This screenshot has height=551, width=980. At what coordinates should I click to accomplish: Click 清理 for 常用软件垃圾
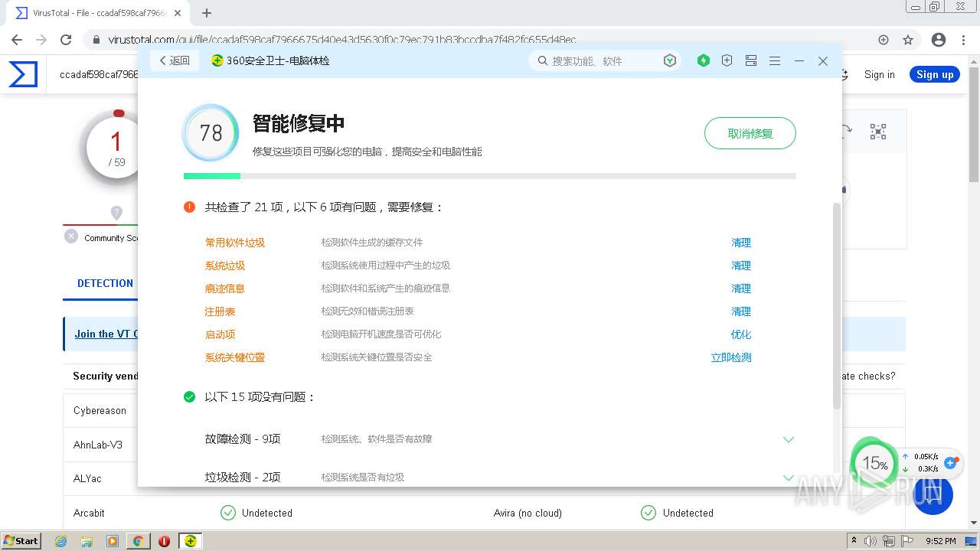coord(741,243)
